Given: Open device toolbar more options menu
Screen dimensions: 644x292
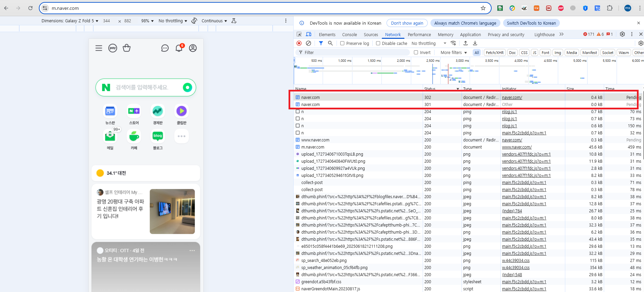Looking at the screenshot, I should click(286, 21).
